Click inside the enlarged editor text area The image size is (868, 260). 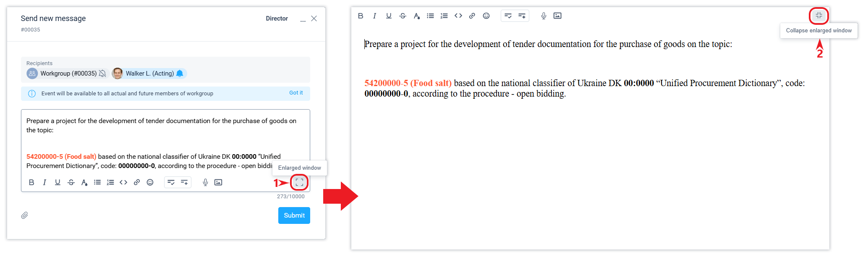588,168
